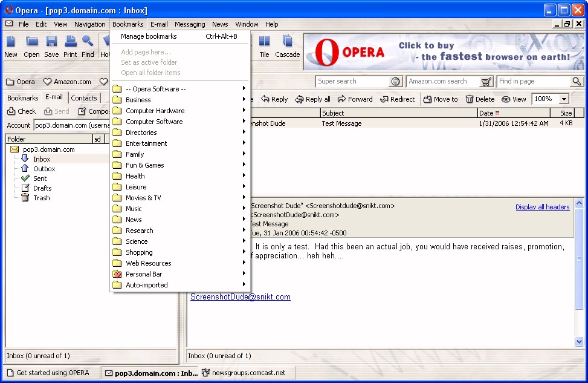
Task: Click the New document toolbar icon
Action: [x=10, y=41]
